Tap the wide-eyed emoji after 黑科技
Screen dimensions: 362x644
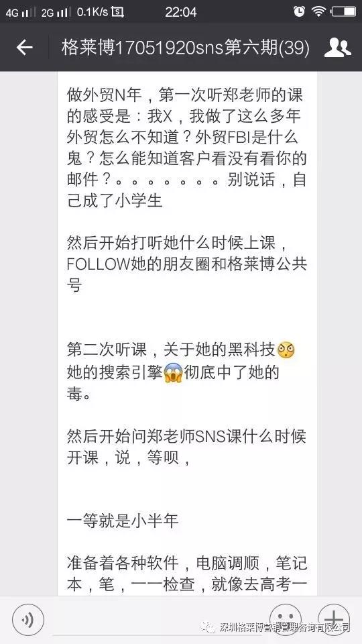coord(286,350)
